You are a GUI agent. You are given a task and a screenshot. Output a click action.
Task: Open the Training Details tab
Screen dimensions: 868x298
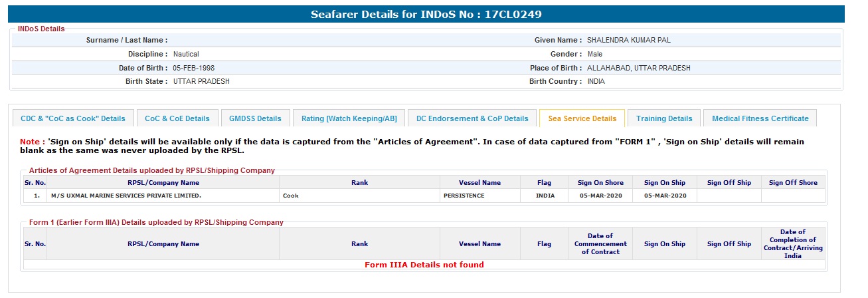point(664,118)
